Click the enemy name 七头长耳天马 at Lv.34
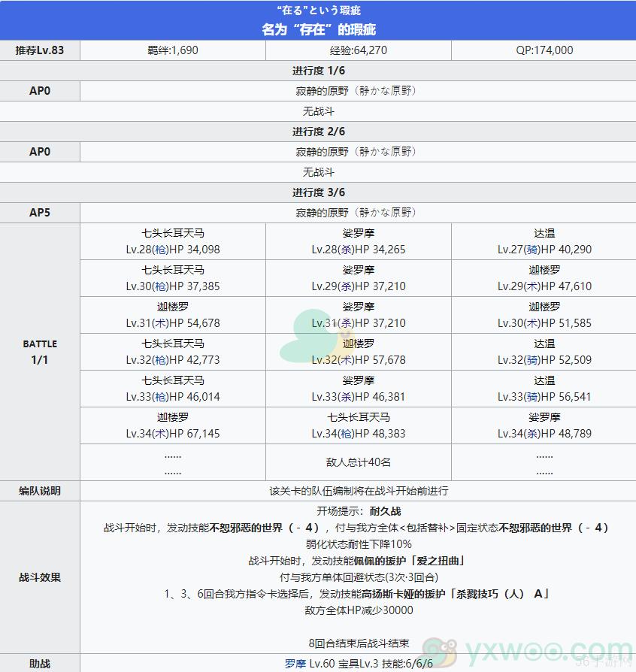The height and width of the screenshot is (672, 636). tap(359, 417)
